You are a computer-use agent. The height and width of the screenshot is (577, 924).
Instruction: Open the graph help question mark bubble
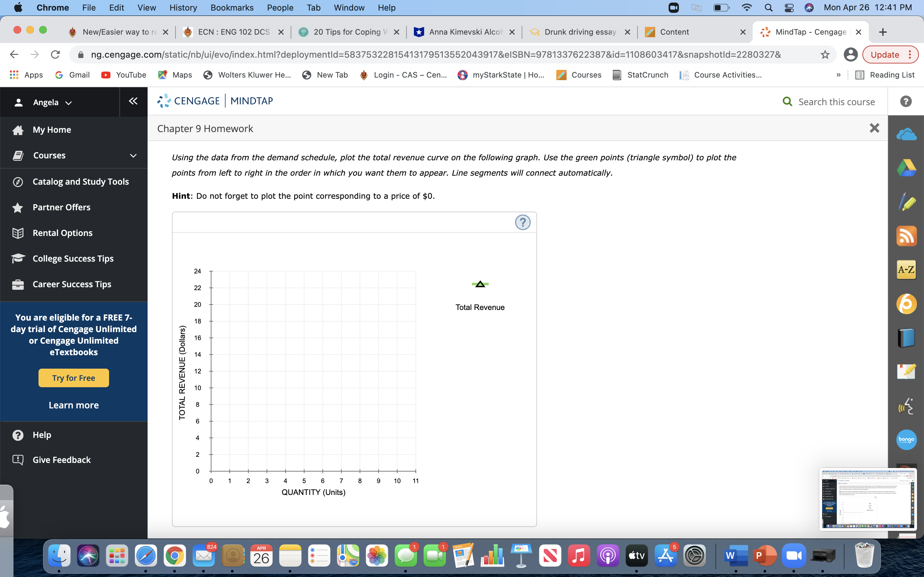click(522, 222)
